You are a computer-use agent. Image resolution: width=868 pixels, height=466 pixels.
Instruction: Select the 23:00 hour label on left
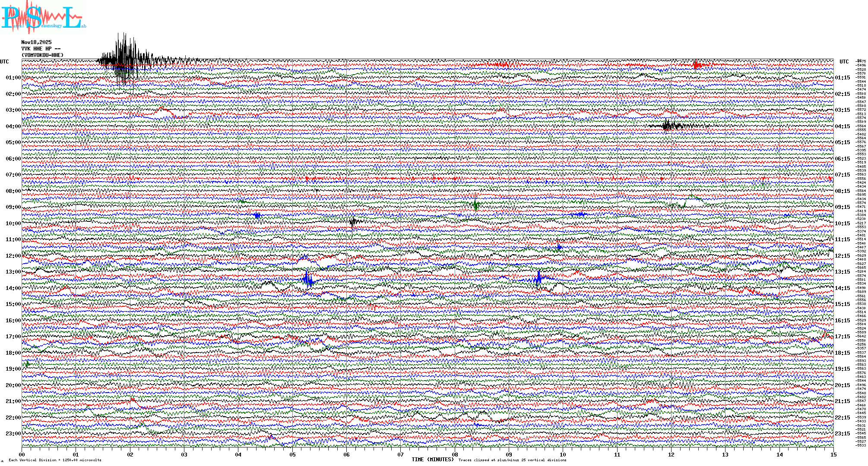coord(13,434)
